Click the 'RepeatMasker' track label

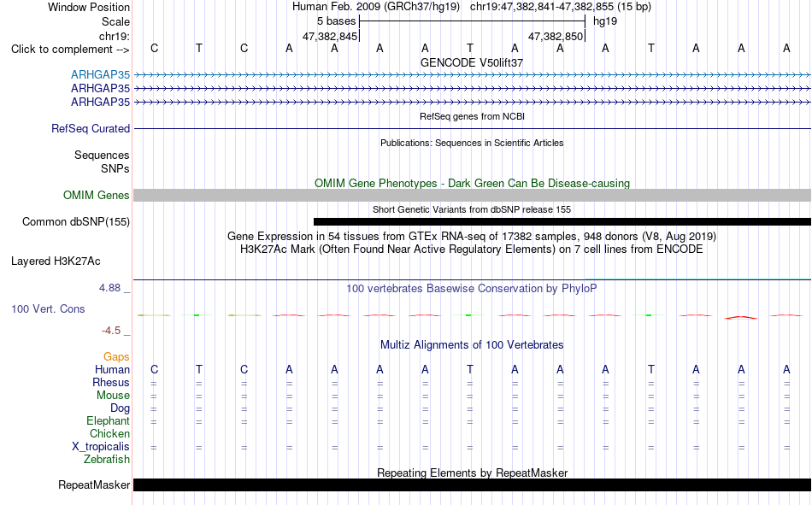(94, 484)
